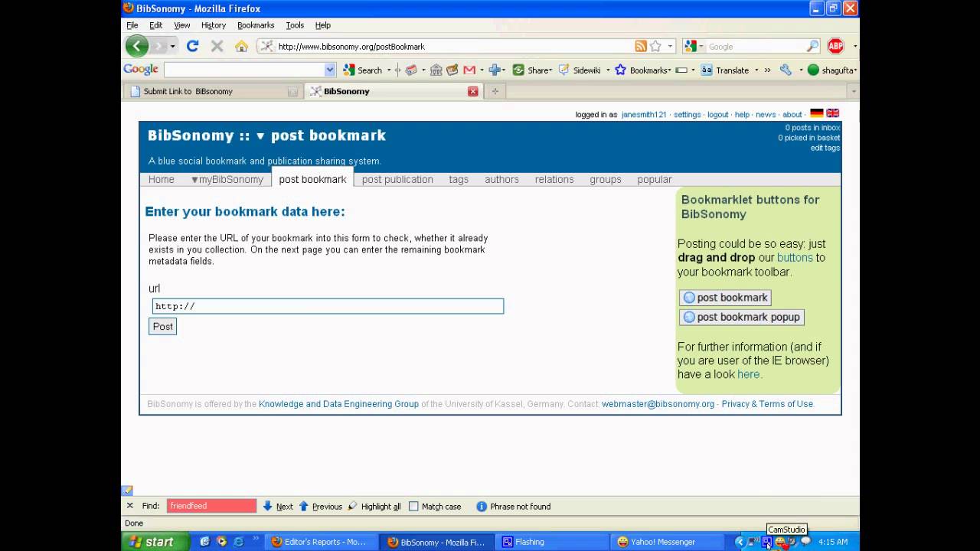Open the Bookmarks menu in the menu bar

point(256,25)
